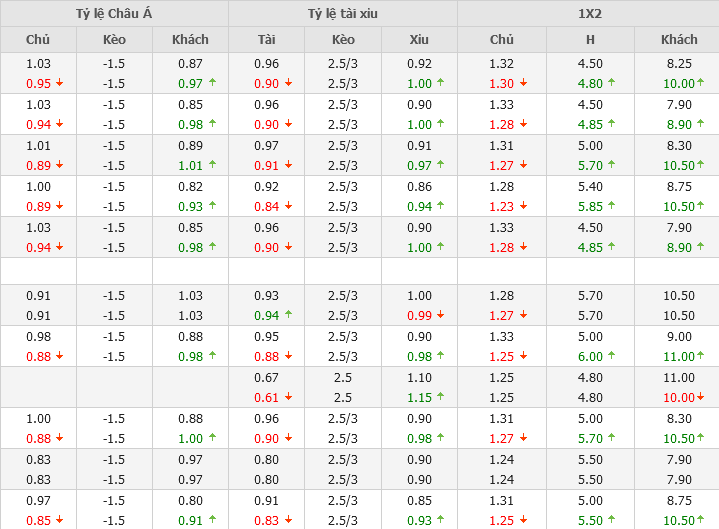
Task: Select the 8.25 away odds value
Action: click(679, 63)
